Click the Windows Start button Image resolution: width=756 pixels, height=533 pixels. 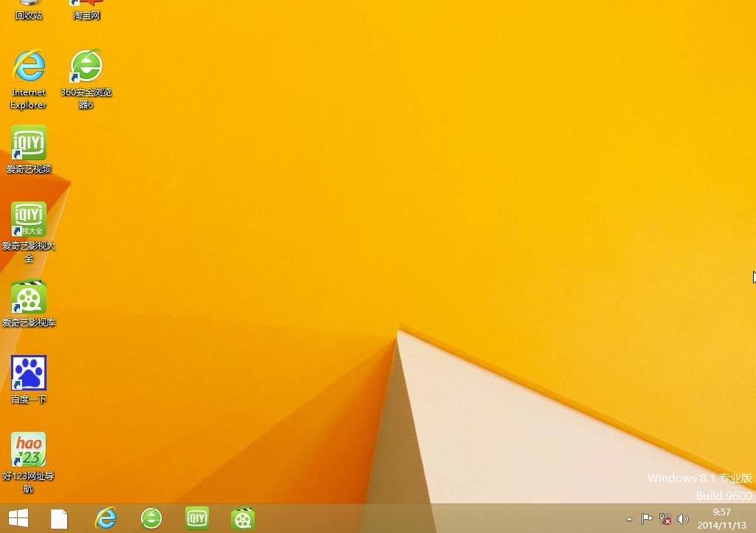click(x=16, y=519)
